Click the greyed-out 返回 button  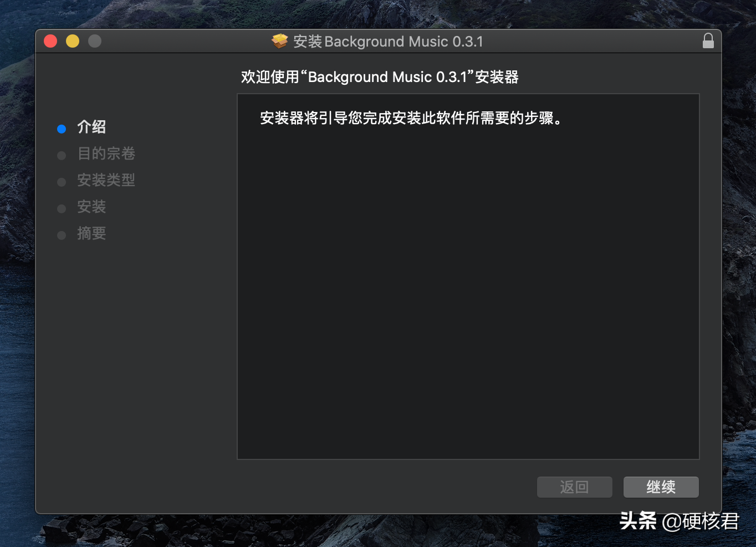point(575,487)
